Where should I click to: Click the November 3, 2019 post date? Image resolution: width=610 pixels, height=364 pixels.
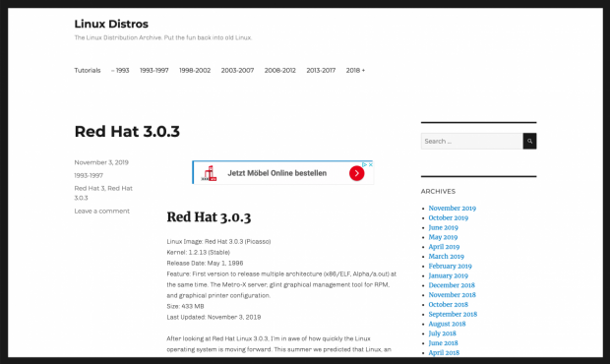(101, 162)
